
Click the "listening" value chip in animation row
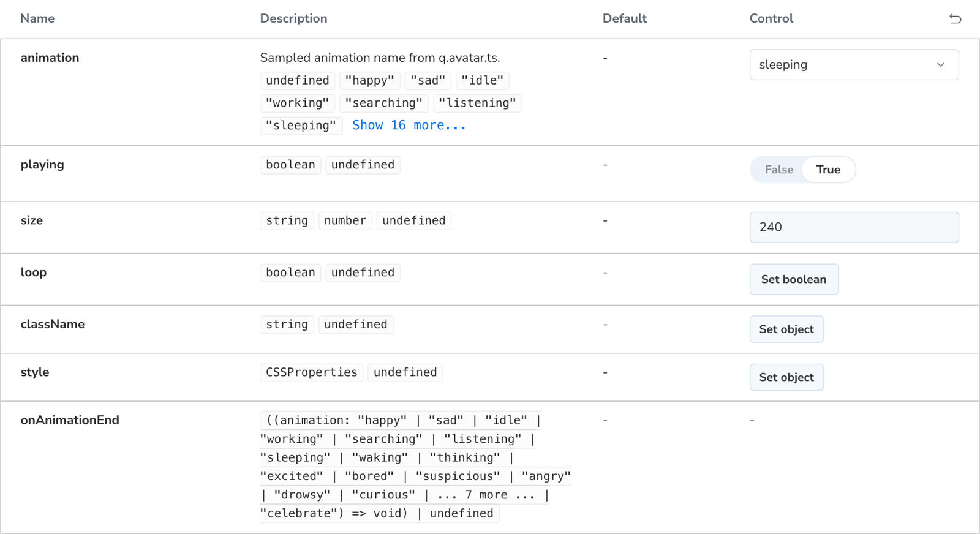pos(478,103)
